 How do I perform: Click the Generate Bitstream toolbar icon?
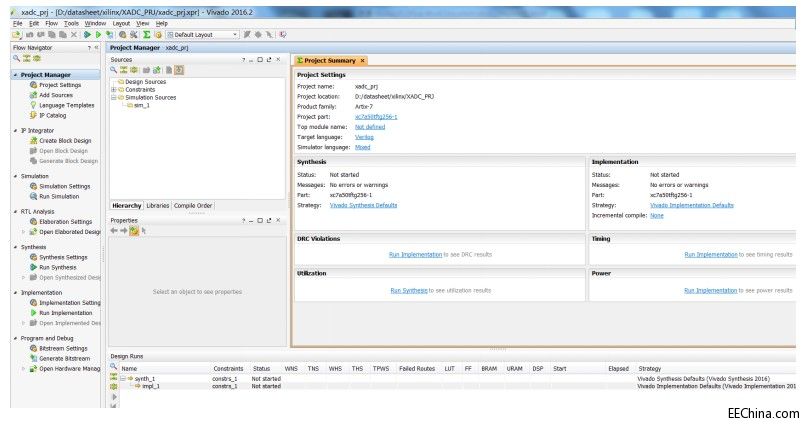pyautogui.click(x=109, y=34)
